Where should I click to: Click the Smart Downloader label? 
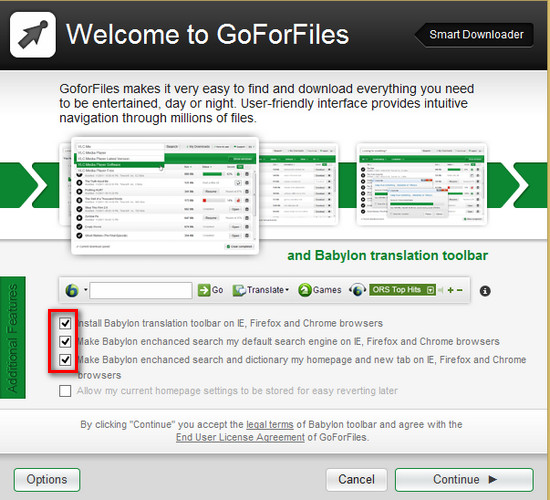pos(474,35)
